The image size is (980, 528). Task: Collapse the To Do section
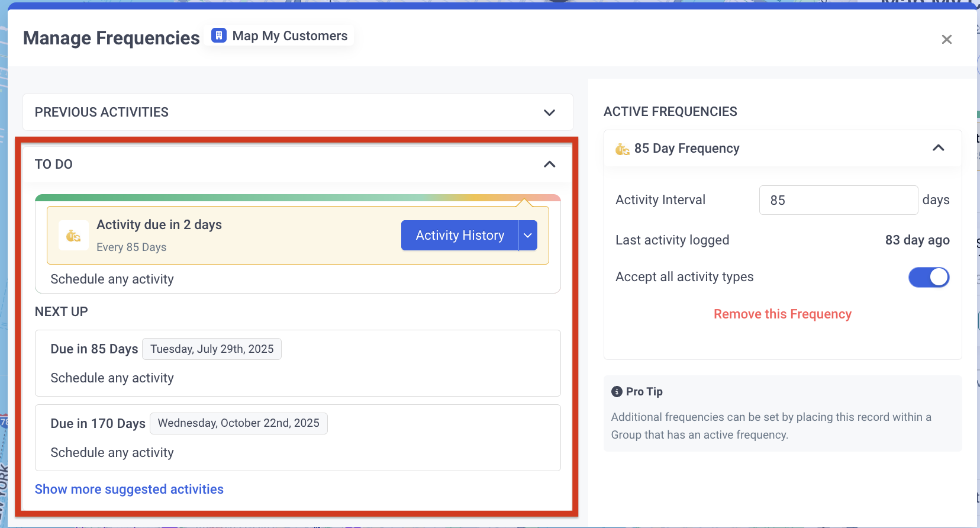pos(549,165)
